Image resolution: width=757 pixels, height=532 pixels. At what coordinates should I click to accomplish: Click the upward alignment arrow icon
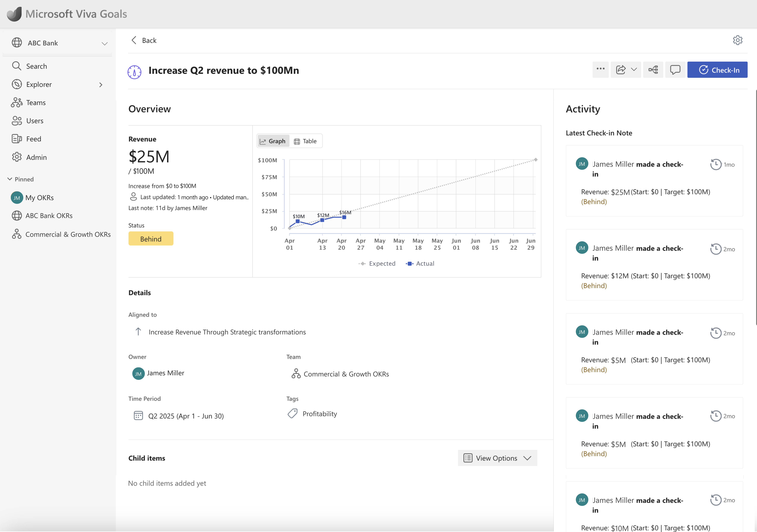tap(138, 332)
